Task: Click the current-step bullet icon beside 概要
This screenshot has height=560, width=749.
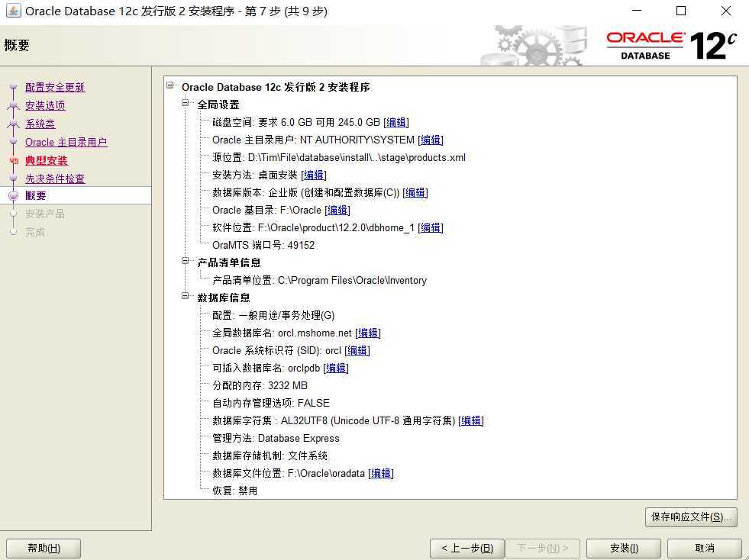Action: click(x=14, y=195)
